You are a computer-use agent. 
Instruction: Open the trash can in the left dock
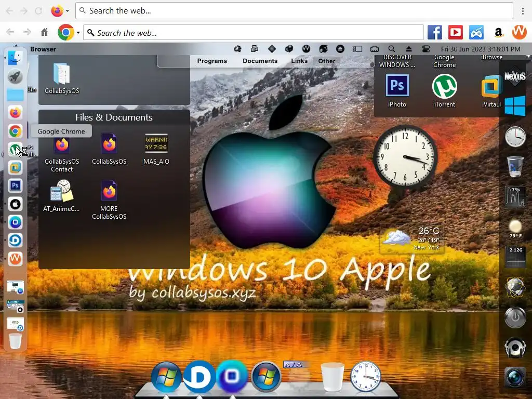tap(15, 341)
